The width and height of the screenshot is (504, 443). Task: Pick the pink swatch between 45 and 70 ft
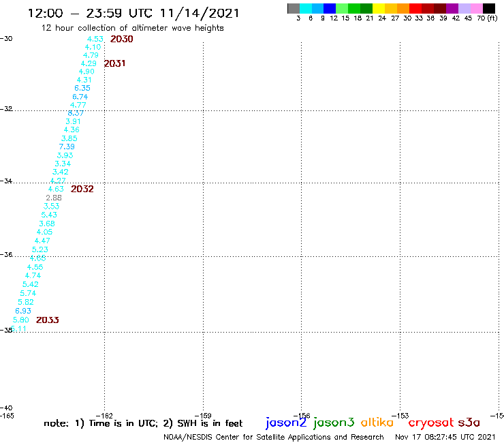coord(477,8)
